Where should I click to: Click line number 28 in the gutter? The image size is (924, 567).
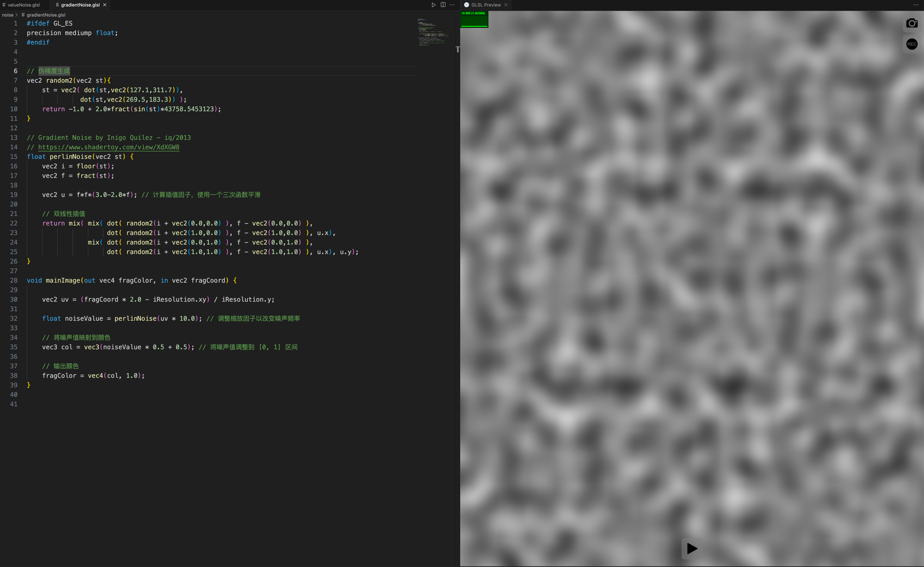(14, 280)
